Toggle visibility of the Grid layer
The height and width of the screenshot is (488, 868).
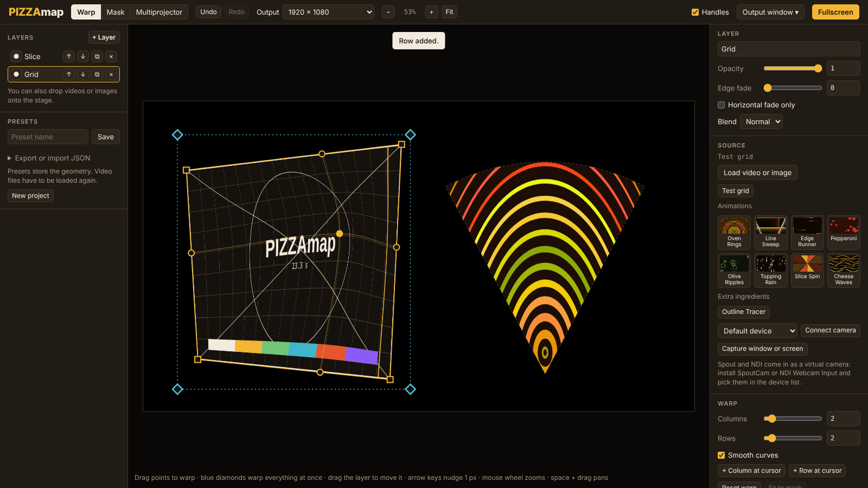16,74
